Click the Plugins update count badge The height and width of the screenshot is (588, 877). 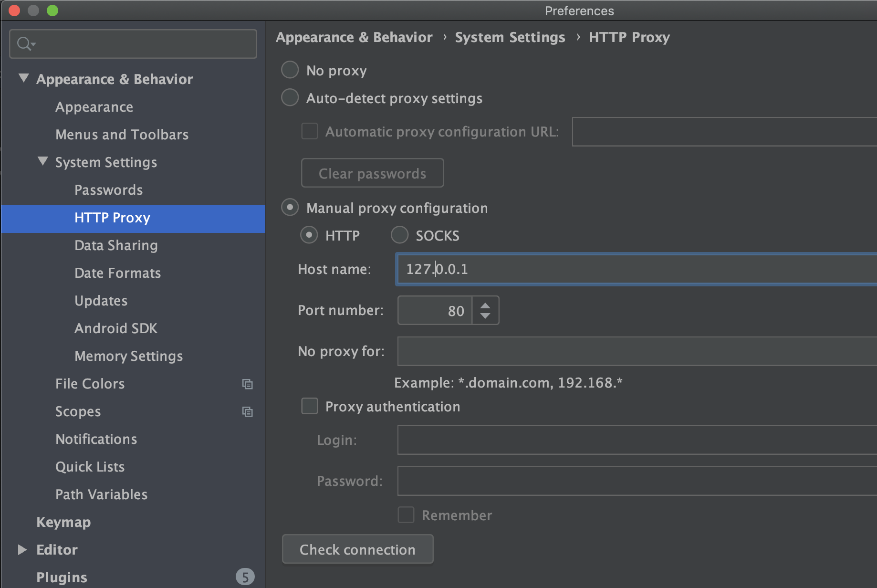point(245,577)
